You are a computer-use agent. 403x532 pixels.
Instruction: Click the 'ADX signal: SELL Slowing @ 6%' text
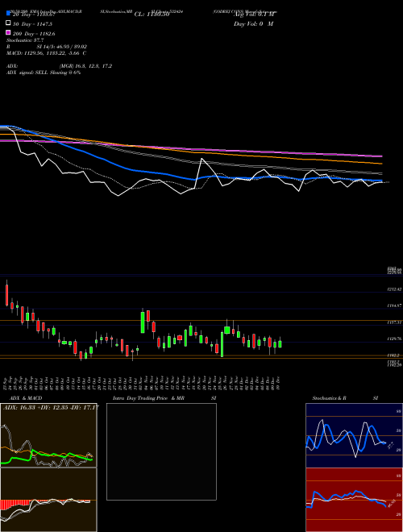tap(44, 73)
